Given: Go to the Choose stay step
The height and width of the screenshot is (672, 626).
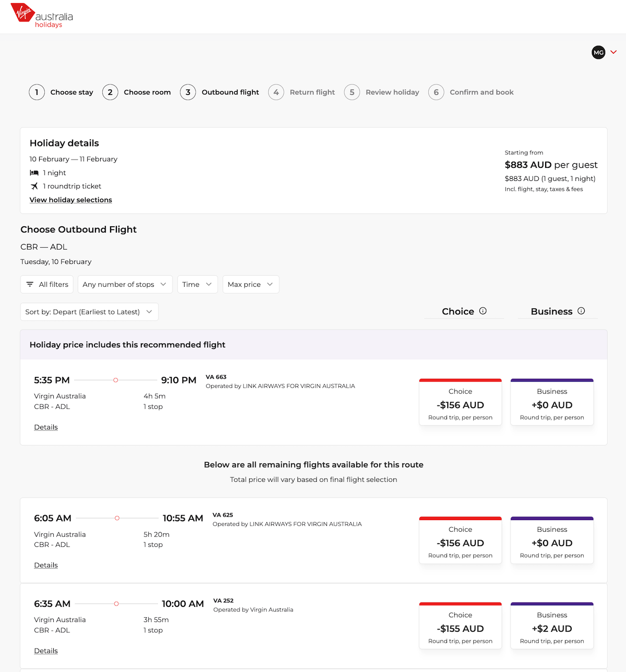Looking at the screenshot, I should [71, 92].
